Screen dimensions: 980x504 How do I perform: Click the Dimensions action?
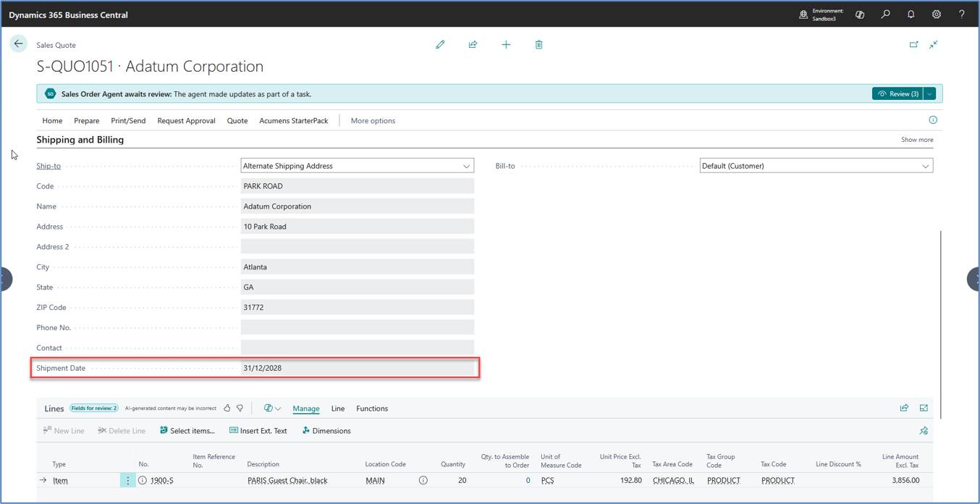coord(326,431)
